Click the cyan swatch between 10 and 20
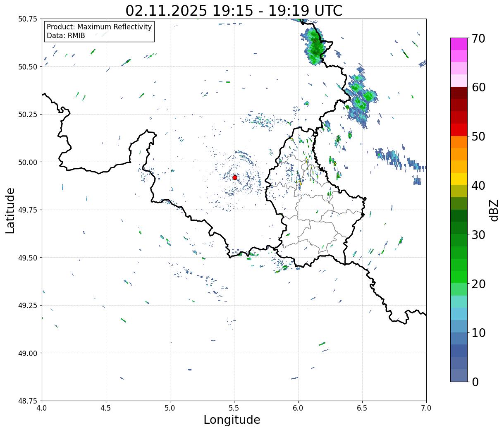The image size is (504, 430). click(x=459, y=314)
